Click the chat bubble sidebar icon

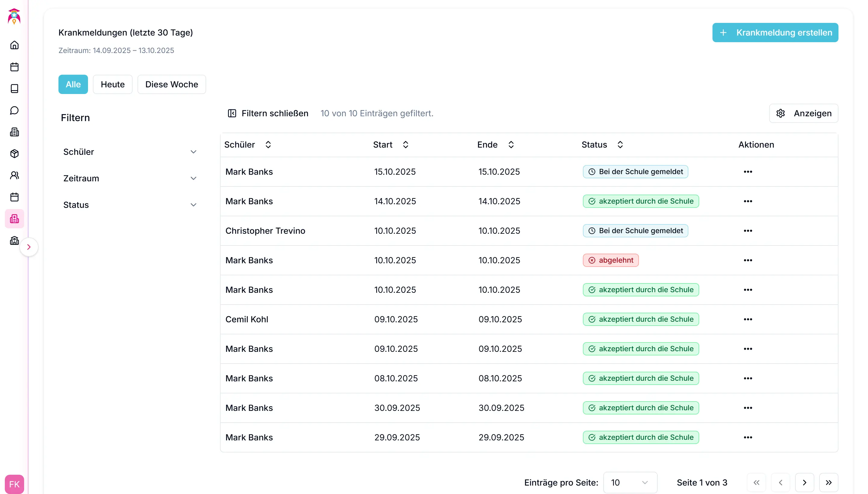point(14,110)
